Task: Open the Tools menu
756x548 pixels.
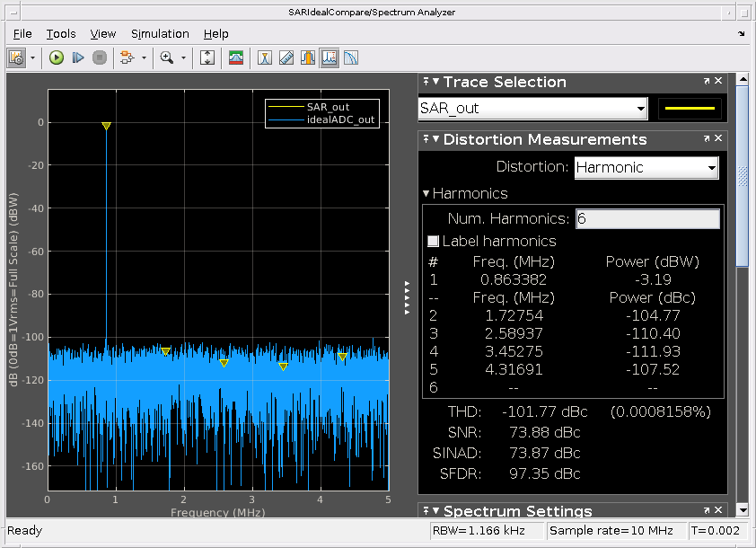Action: 61,33
